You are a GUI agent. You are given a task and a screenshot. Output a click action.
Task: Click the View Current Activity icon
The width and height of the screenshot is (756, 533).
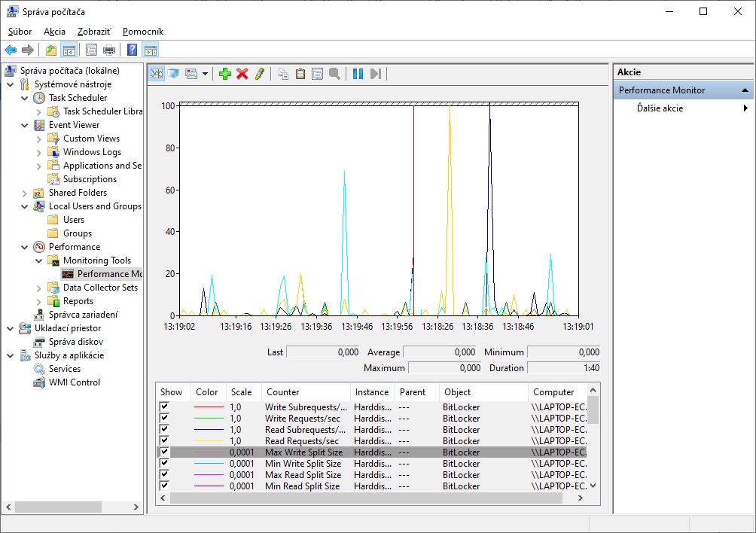(x=156, y=74)
